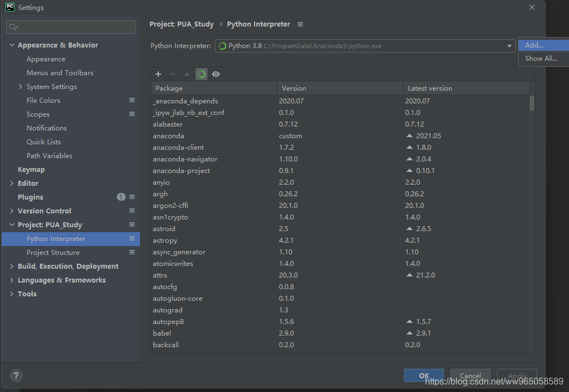Viewport: 569px width, 392px height.
Task: Click the project icon next to breadcrumb title
Action: 300,24
